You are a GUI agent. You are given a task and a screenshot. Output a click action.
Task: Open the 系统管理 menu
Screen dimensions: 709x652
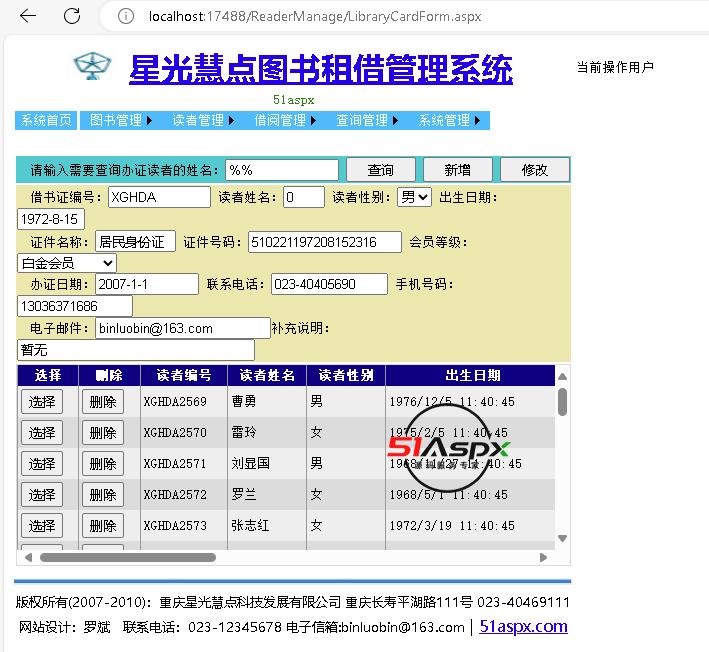pyautogui.click(x=448, y=120)
